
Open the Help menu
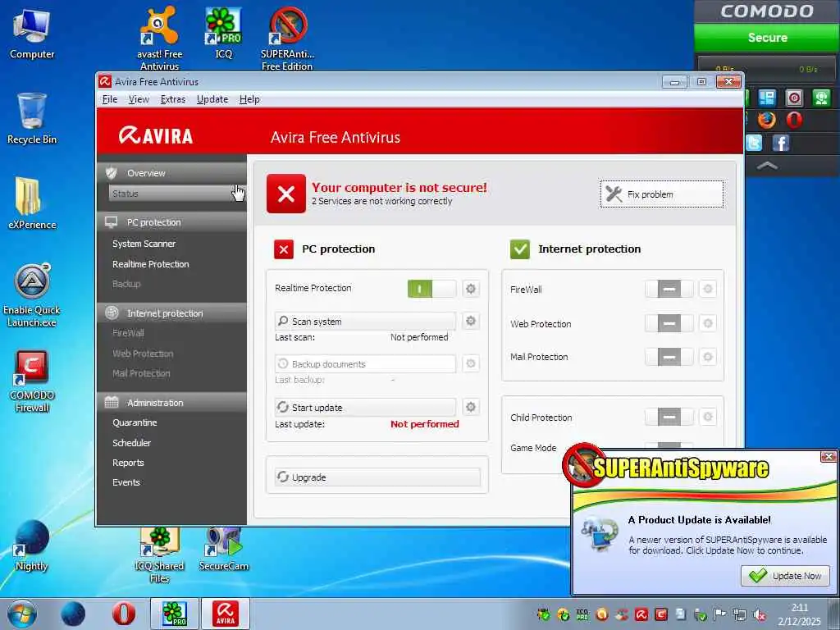249,99
